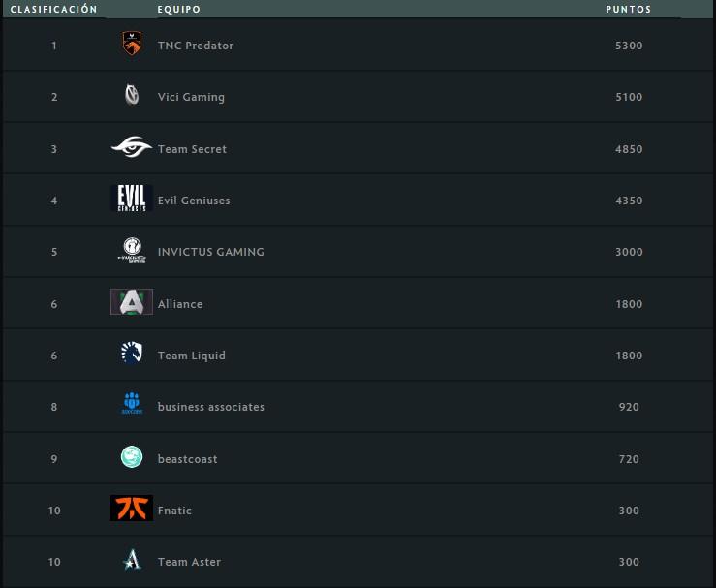
Task: Select the Alliance team logo
Action: (132, 302)
